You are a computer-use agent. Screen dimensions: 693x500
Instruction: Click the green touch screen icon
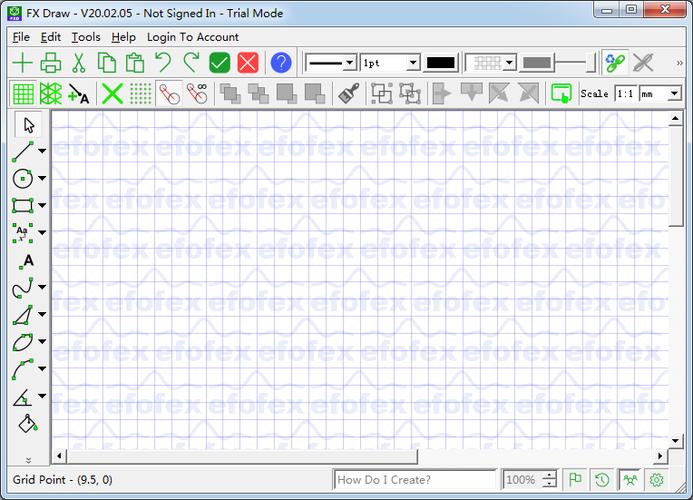pos(561,94)
